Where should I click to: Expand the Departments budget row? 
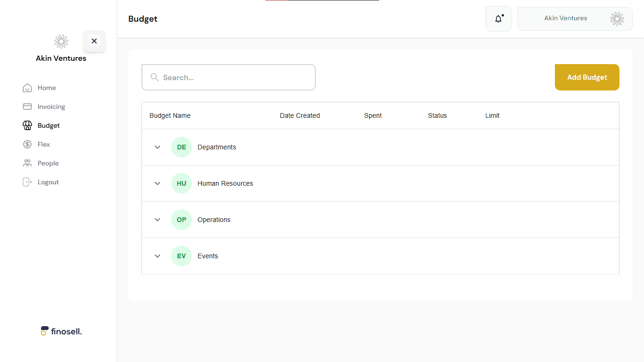tap(157, 147)
